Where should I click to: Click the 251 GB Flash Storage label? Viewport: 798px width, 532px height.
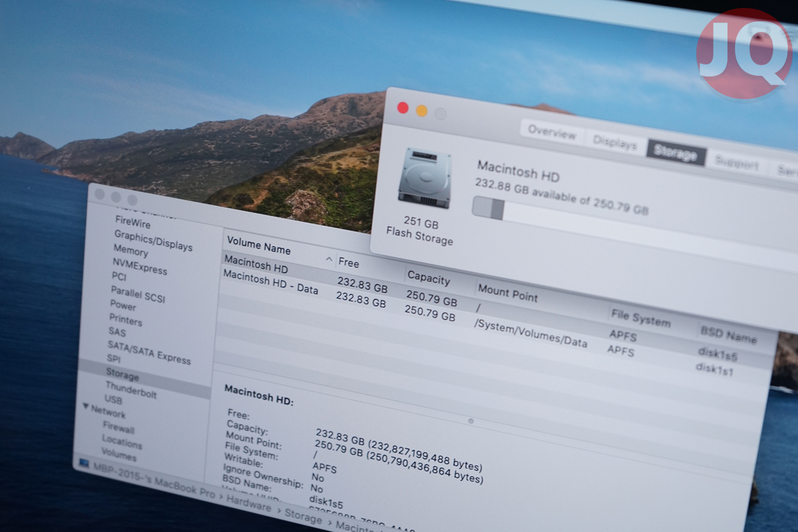tap(420, 230)
